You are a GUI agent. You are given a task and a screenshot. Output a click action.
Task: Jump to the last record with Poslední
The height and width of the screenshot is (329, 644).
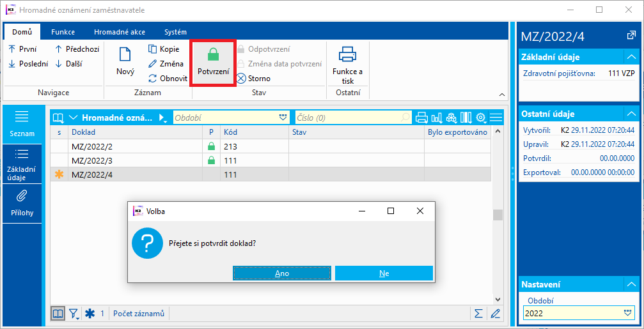[28, 64]
